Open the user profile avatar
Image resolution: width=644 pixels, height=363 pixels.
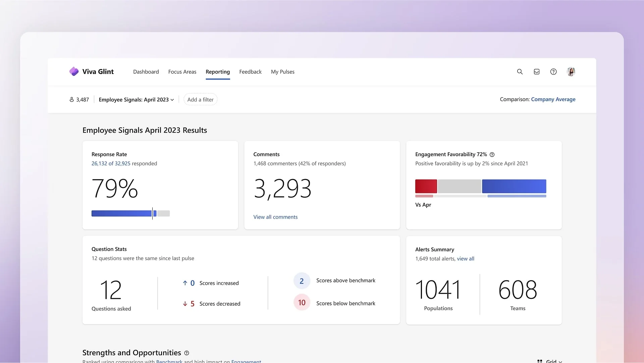pos(571,72)
